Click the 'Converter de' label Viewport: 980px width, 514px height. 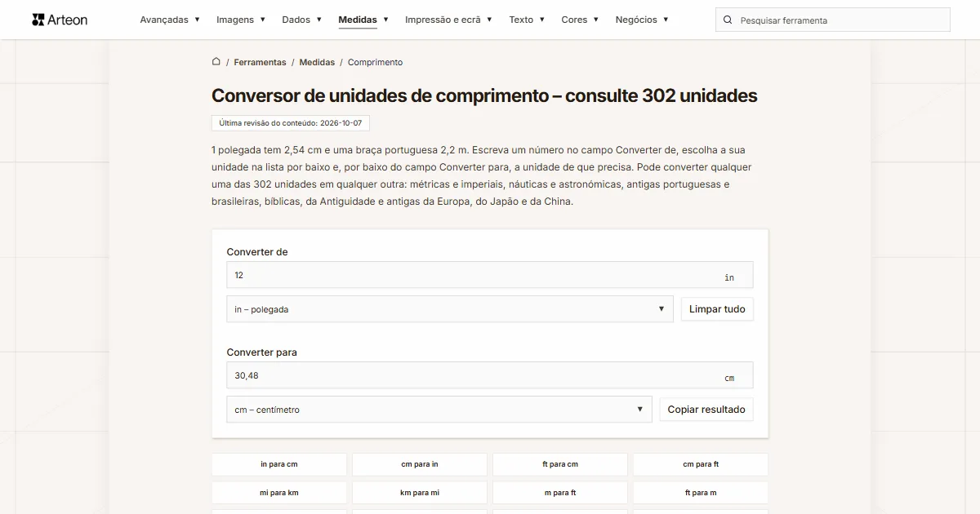[257, 252]
